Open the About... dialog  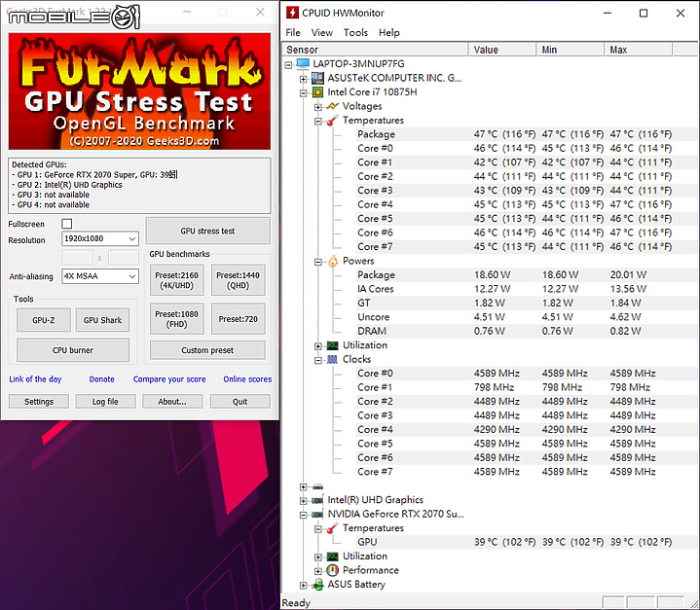click(x=172, y=401)
